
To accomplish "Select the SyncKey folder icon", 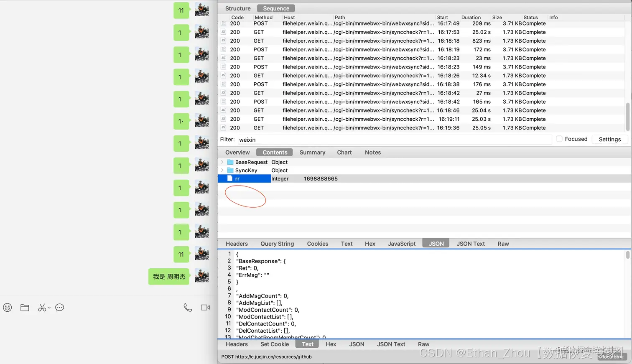I will coord(230,171).
